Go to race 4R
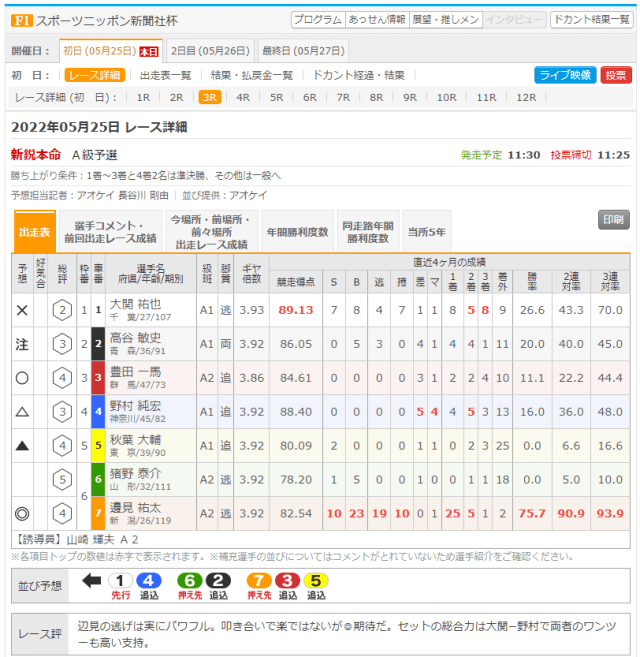Image resolution: width=640 pixels, height=657 pixels. pyautogui.click(x=243, y=98)
